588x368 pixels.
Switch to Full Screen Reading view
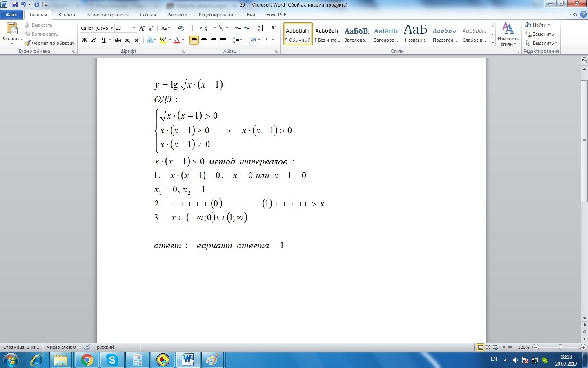tap(488, 347)
